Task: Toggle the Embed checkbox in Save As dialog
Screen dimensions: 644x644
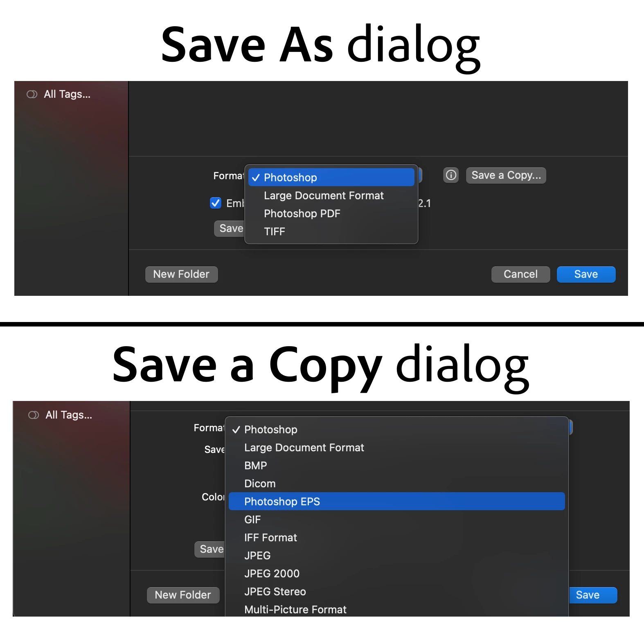Action: coord(216,203)
